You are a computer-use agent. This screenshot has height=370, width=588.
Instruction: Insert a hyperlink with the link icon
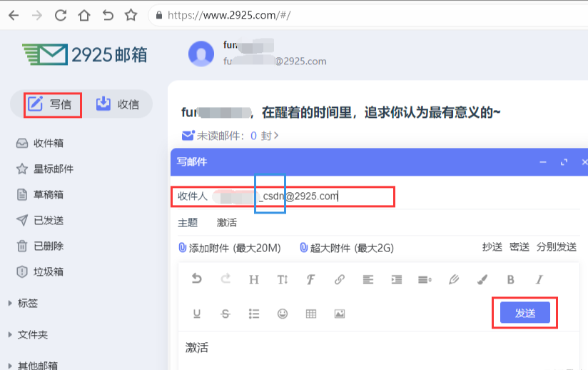tap(340, 279)
